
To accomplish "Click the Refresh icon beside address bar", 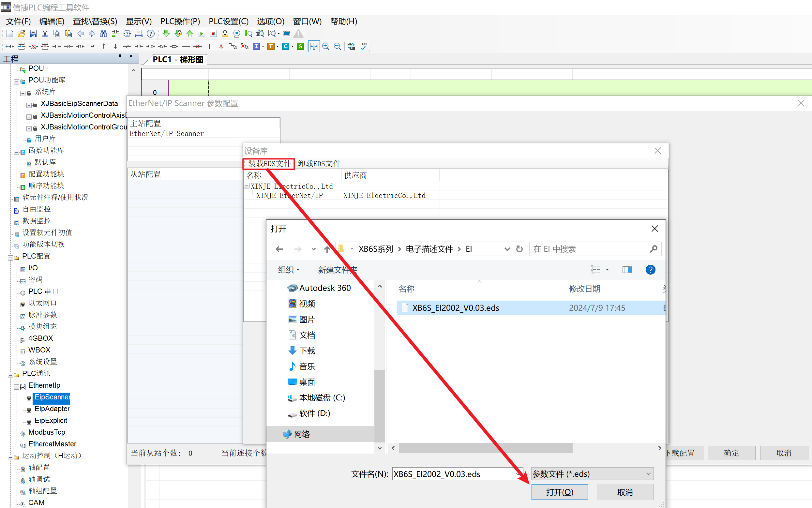I will pos(519,249).
